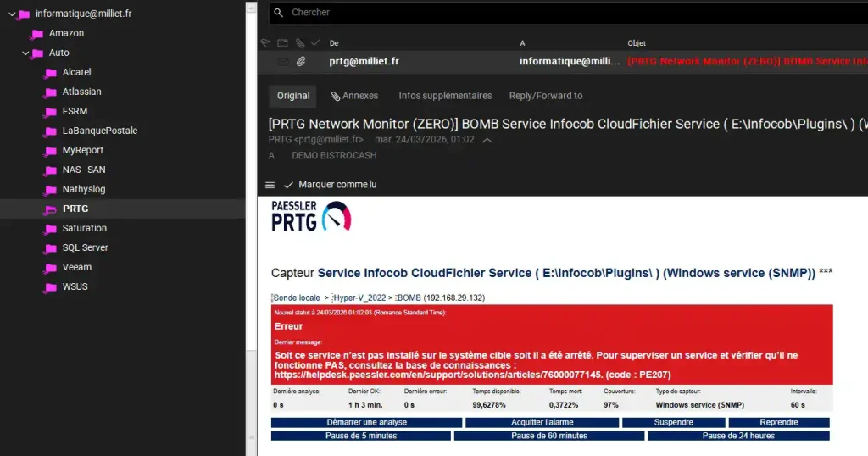Click the NAS - SAN folder icon
Screen dimensions: 868x456
(x=50, y=170)
